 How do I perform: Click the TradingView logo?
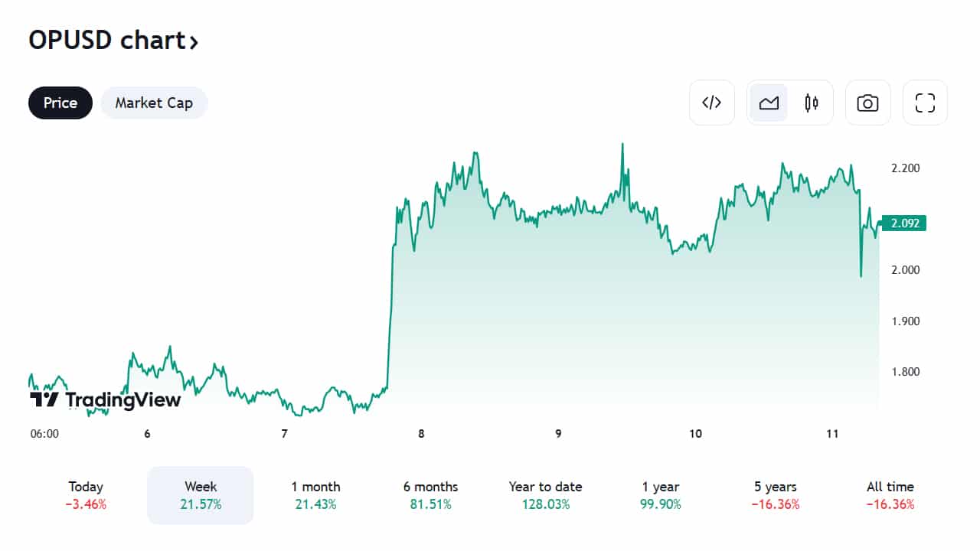pyautogui.click(x=106, y=399)
